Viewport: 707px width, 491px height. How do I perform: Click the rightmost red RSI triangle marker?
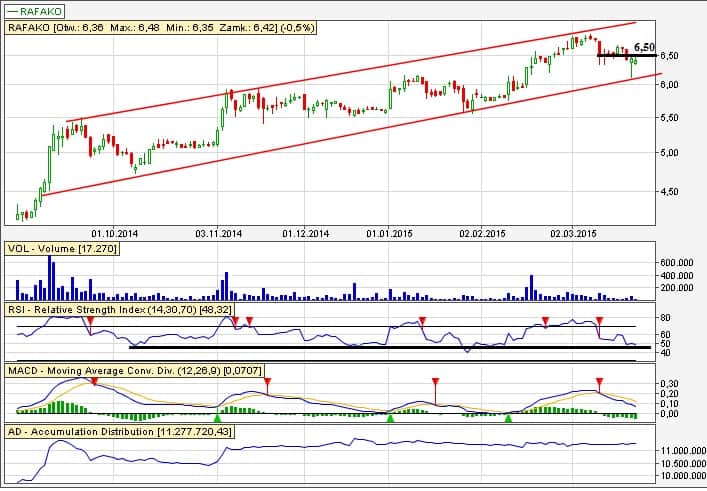point(599,320)
